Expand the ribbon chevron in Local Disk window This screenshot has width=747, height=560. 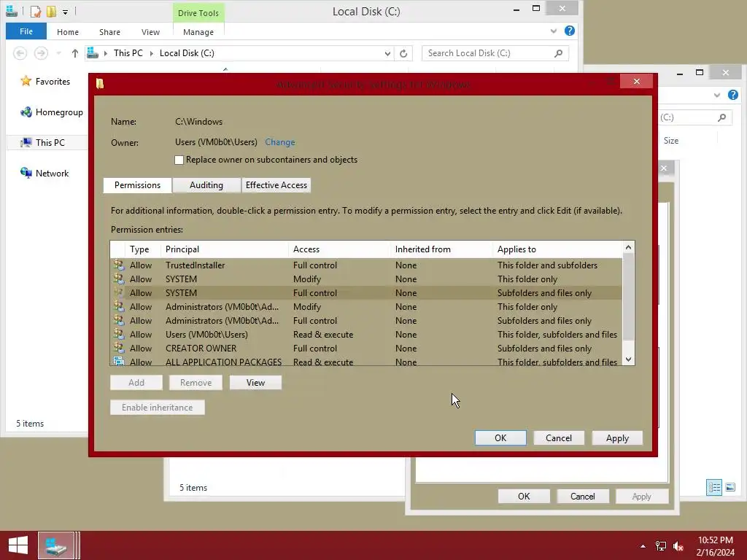[553, 31]
